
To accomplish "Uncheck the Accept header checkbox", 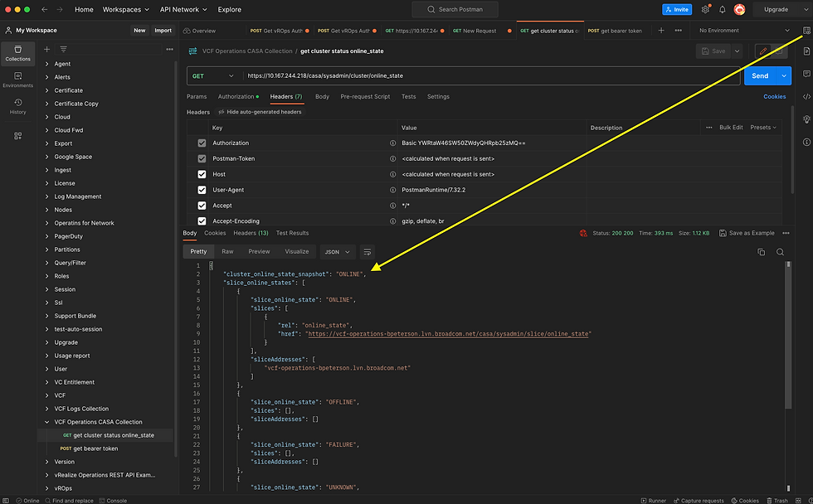I will coord(202,205).
